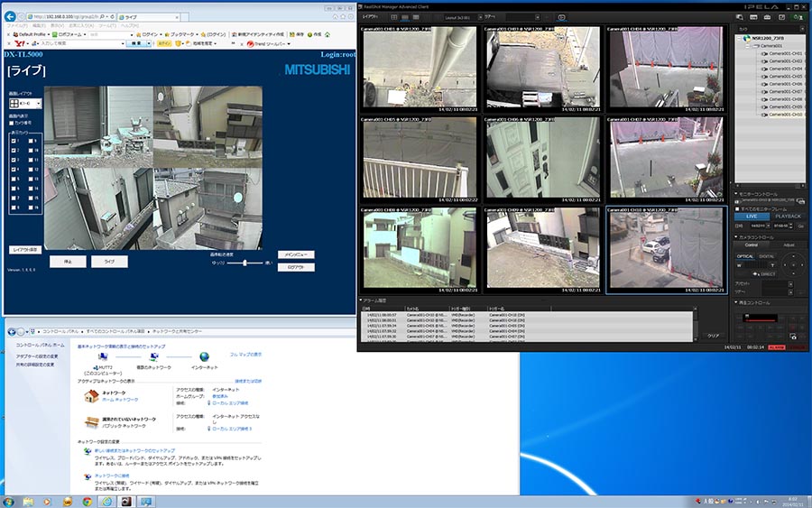Click the ライブ button below the video

[x=109, y=262]
